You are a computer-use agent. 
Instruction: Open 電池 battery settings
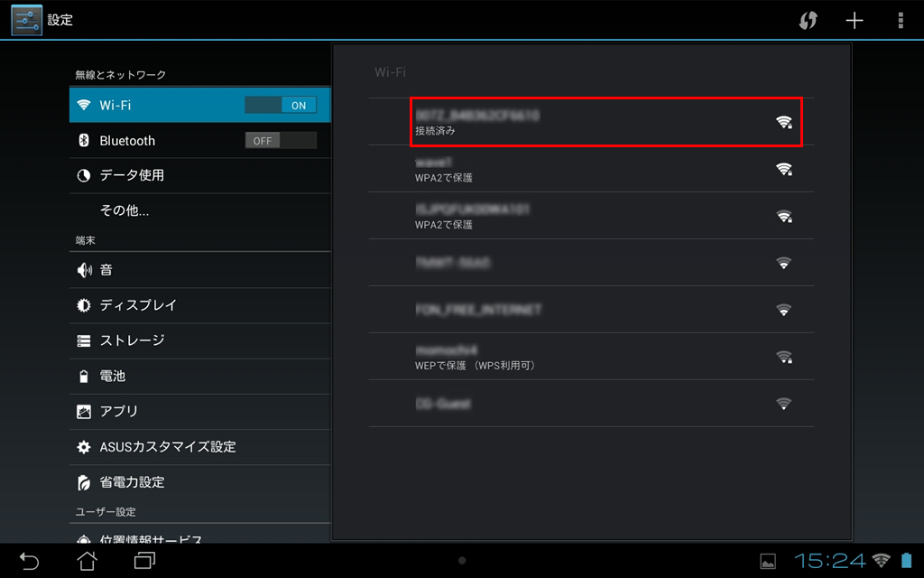(x=199, y=376)
